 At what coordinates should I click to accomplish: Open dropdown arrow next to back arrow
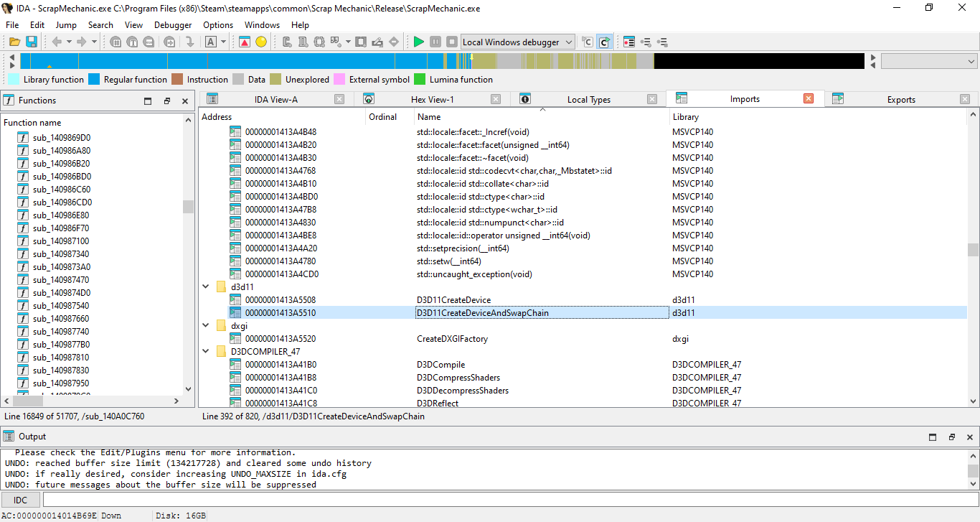pyautogui.click(x=69, y=42)
